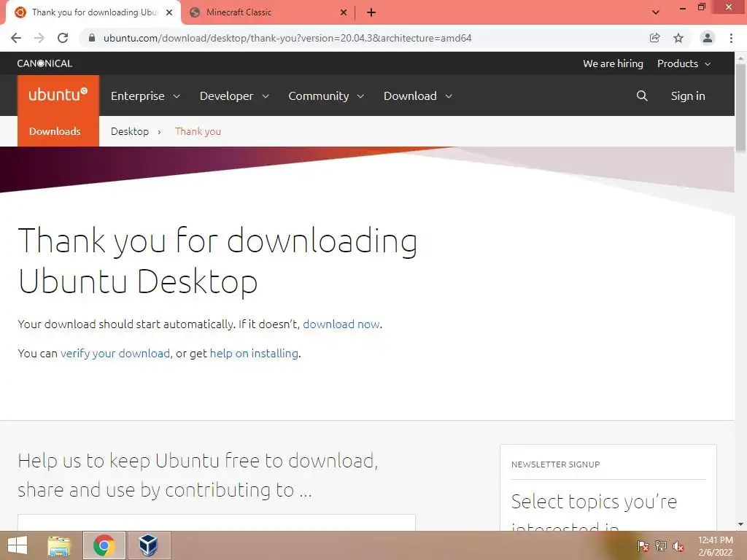Select the Thank you for downloading Ubuntu tab
The width and height of the screenshot is (747, 560).
pyautogui.click(x=93, y=12)
